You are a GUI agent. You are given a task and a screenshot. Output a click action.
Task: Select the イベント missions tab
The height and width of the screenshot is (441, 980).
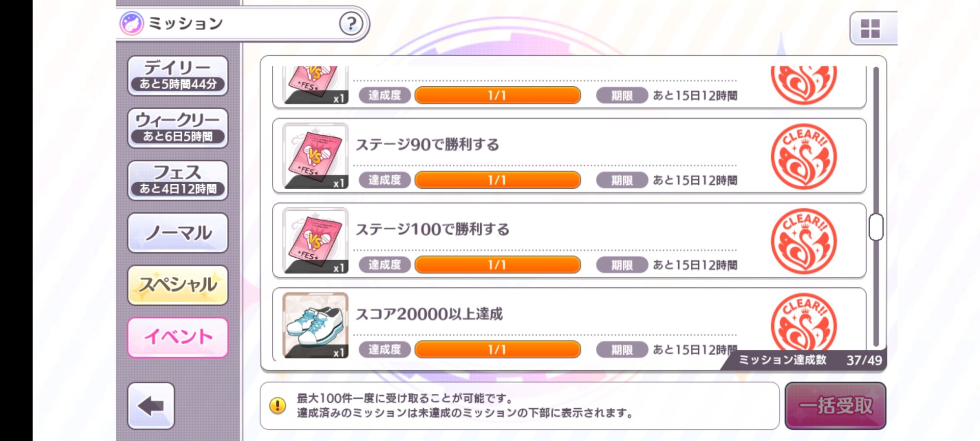(x=178, y=338)
